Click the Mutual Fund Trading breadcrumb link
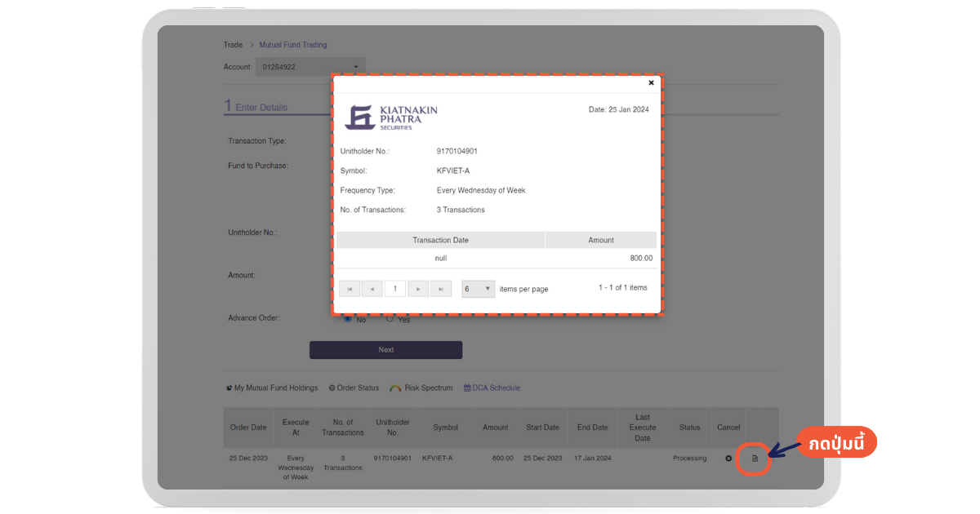This screenshot has height=514, width=980. click(x=292, y=45)
